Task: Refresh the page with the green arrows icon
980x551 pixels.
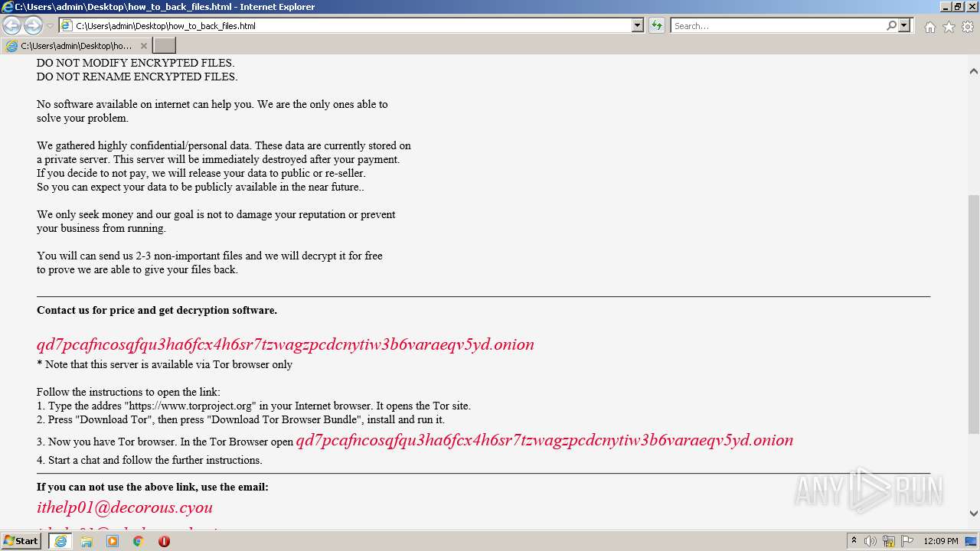Action: point(657,26)
